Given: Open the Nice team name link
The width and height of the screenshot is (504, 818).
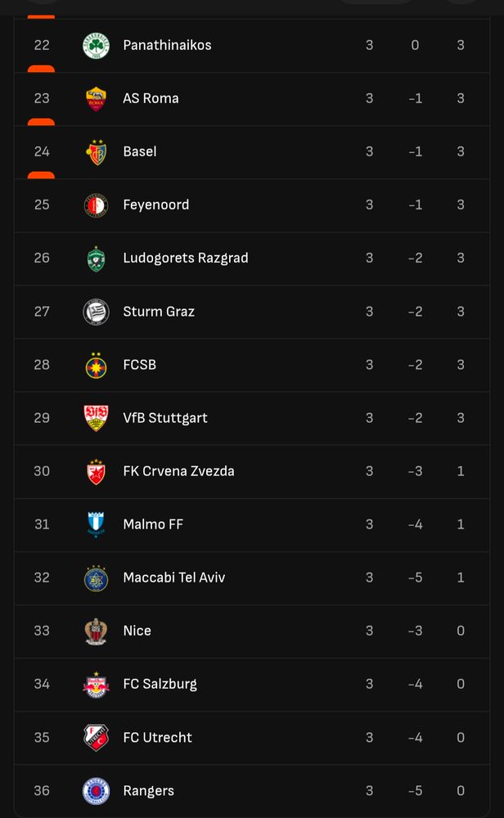Looking at the screenshot, I should click(x=137, y=631).
